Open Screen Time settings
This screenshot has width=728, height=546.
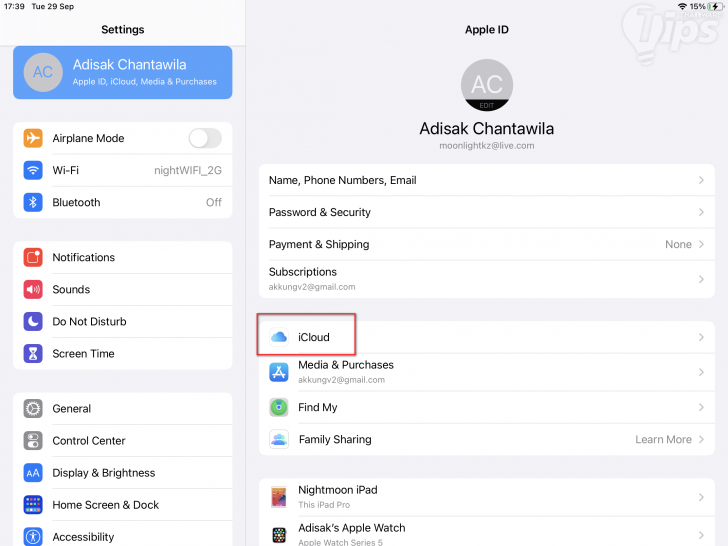[123, 353]
